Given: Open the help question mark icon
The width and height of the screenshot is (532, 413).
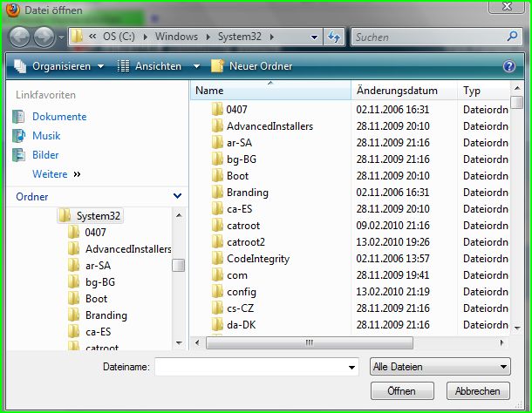Looking at the screenshot, I should [x=509, y=66].
